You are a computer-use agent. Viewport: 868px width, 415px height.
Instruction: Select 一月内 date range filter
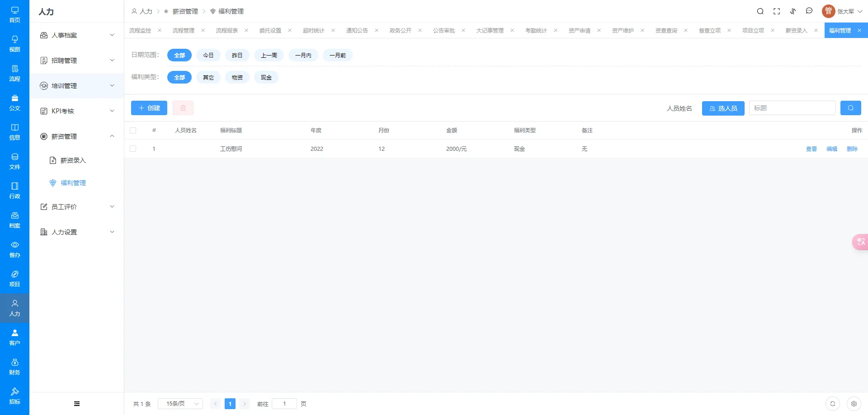[303, 55]
